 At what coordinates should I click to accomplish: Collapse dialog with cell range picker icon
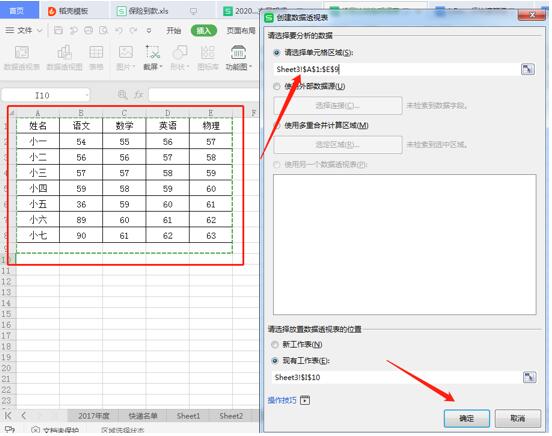pyautogui.click(x=527, y=69)
